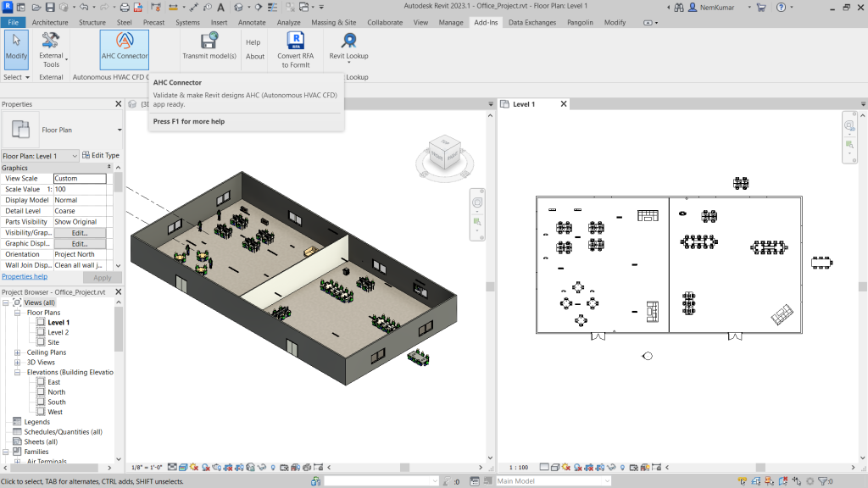This screenshot has height=488, width=868.
Task: Toggle Thin Lines in quick access toolbar
Action: (x=272, y=7)
